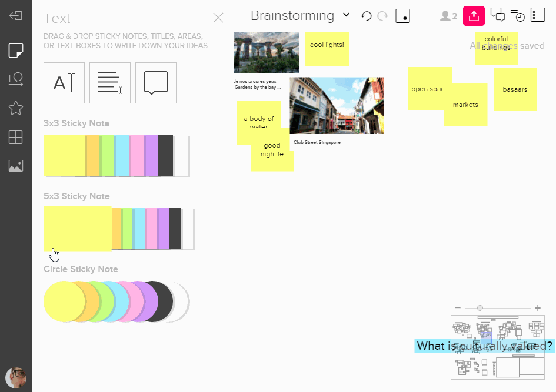556x392 pixels.
Task: Pick the yellow 3x3 sticky note
Action: [x=64, y=156]
